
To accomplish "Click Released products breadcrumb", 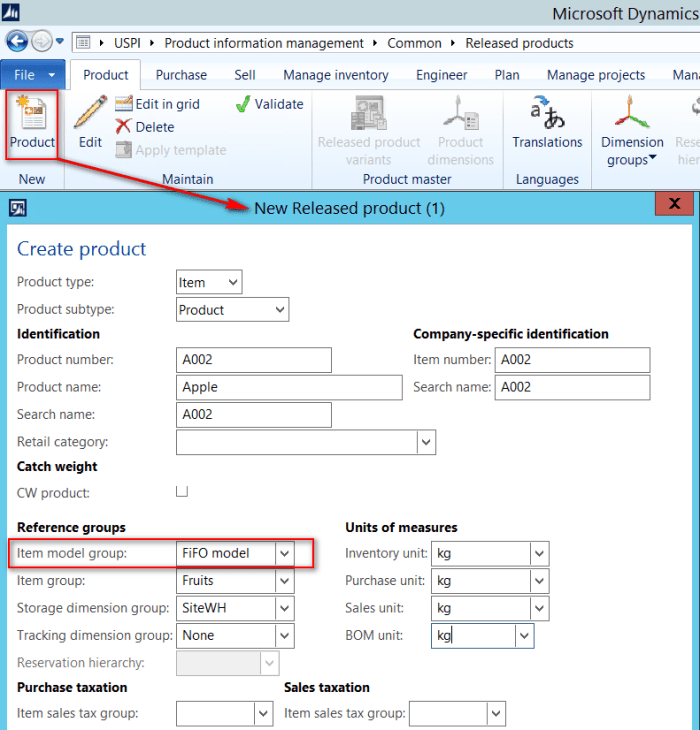I will 519,43.
